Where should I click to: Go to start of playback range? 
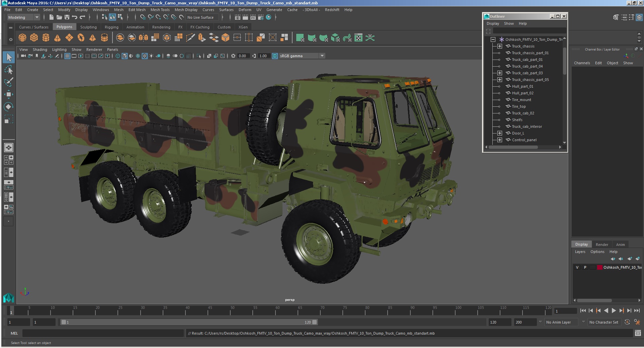[583, 311]
